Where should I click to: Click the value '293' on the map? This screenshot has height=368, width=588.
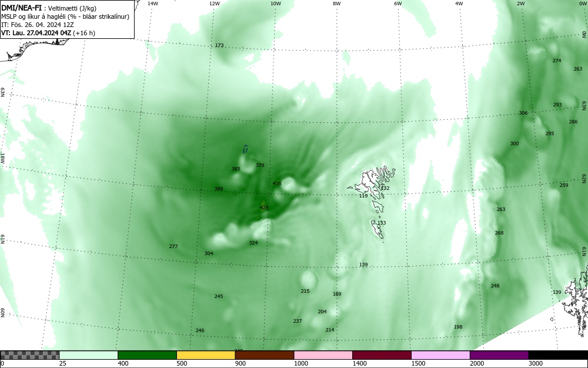click(557, 105)
